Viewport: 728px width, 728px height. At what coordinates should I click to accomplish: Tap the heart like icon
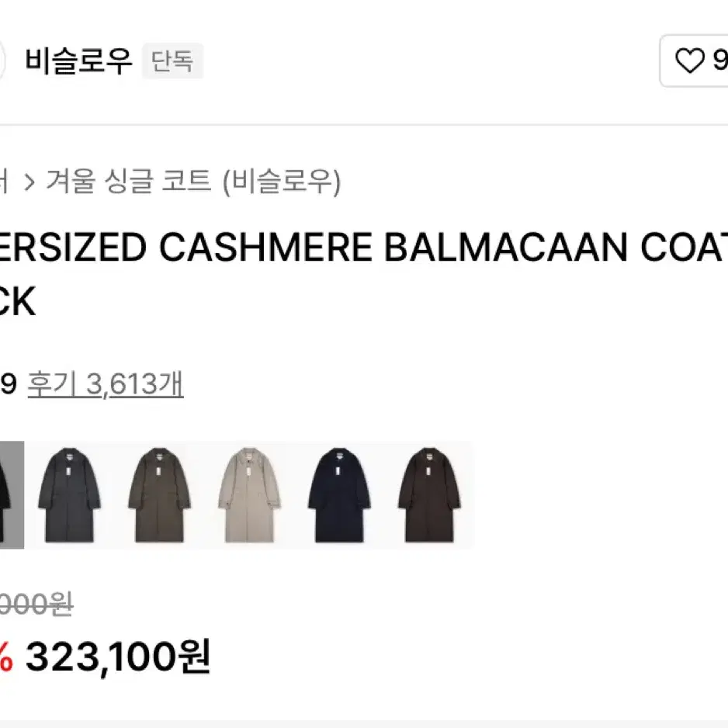(x=689, y=61)
